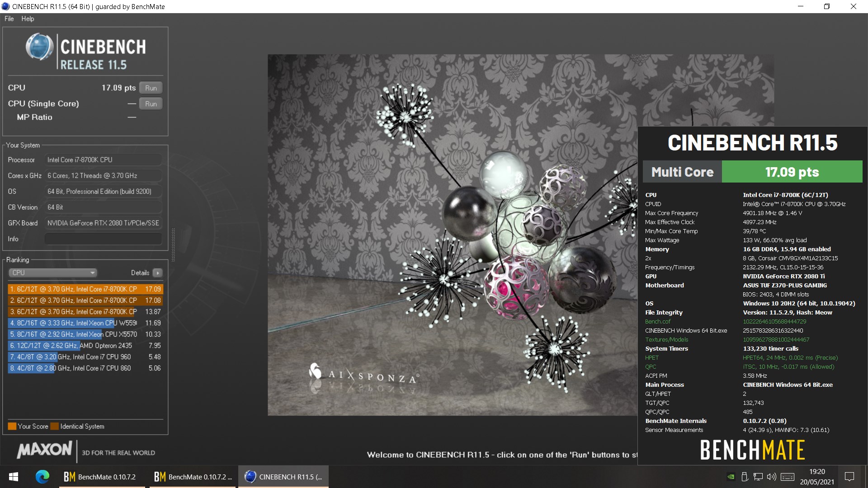Run the CPU (Single Core) benchmark

click(151, 104)
